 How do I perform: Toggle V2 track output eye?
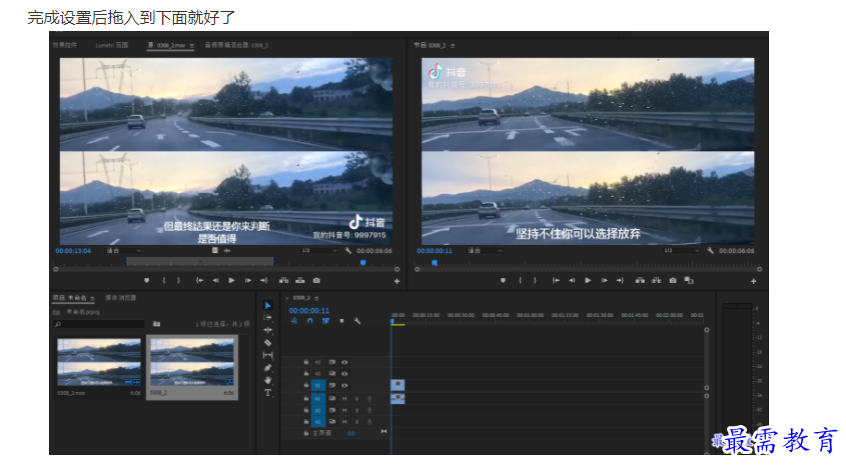pos(344,373)
